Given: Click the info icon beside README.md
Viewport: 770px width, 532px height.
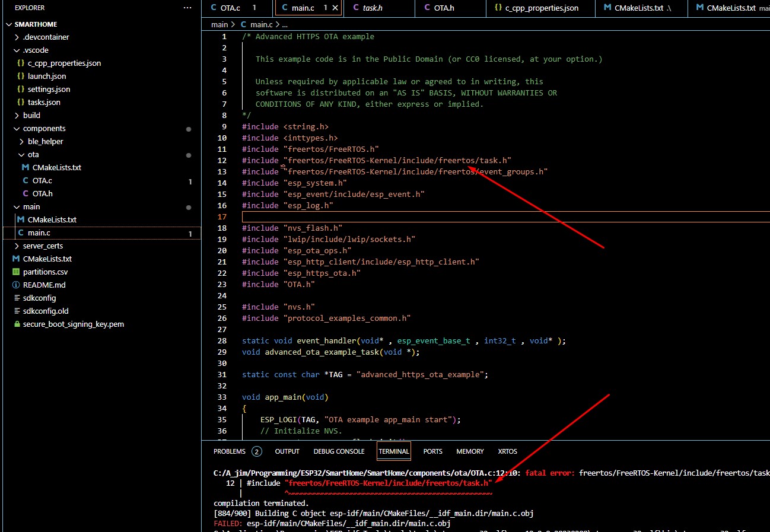Looking at the screenshot, I should pyautogui.click(x=16, y=285).
